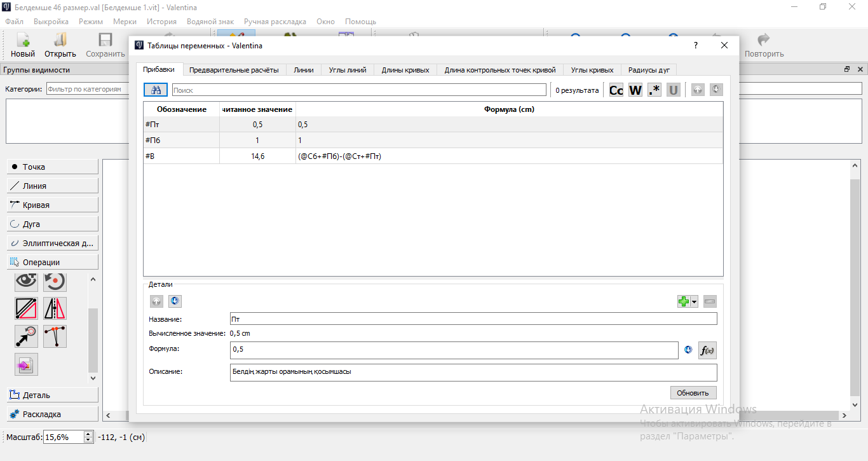
Task: Click the Формула (cm) column header
Action: [x=510, y=109]
